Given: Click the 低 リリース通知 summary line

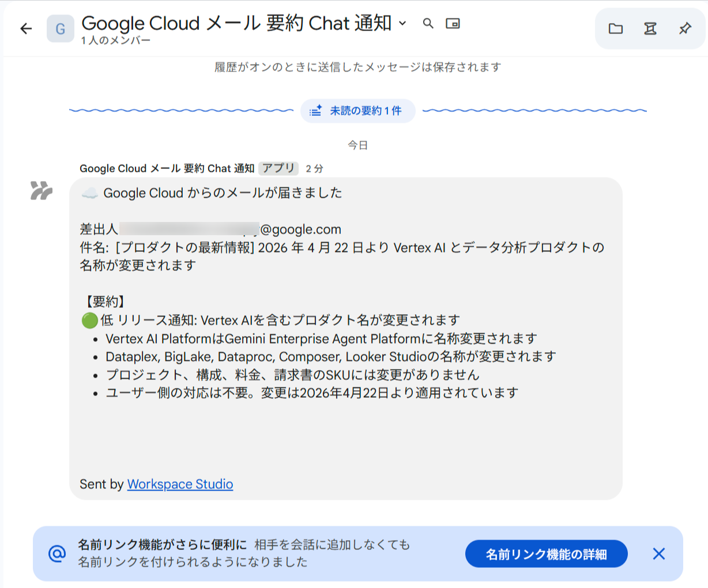Looking at the screenshot, I should (x=270, y=320).
